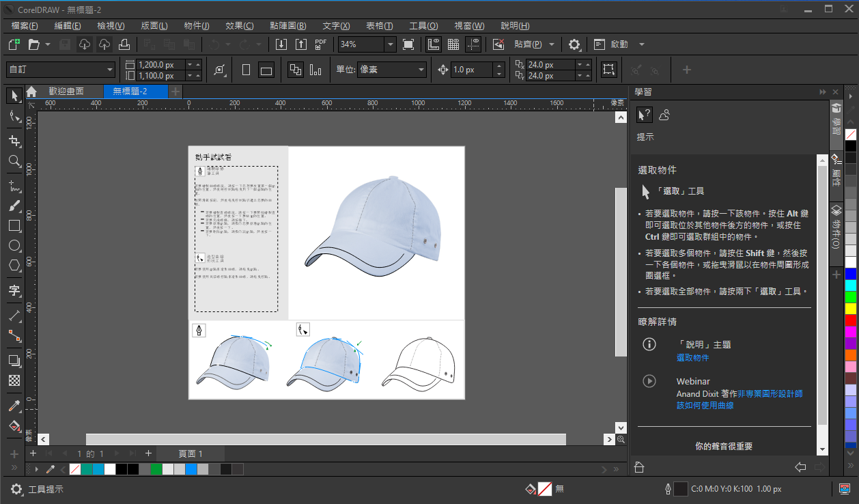This screenshot has height=504, width=859.
Task: Open the 選取物件 help topic link
Action: [x=693, y=358]
